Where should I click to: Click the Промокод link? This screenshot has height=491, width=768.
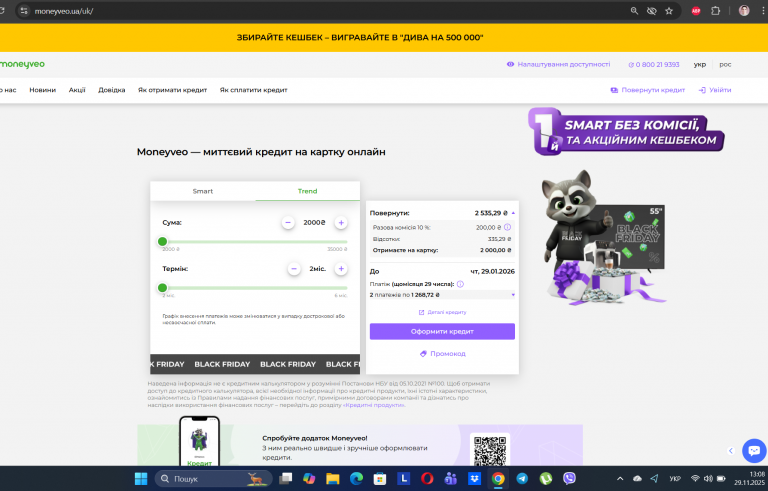pyautogui.click(x=443, y=353)
